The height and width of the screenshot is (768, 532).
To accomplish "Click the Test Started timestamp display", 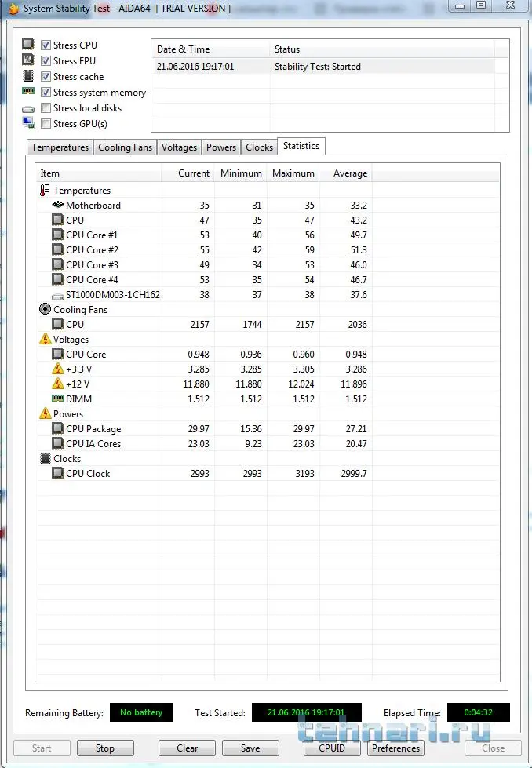I will tap(307, 712).
